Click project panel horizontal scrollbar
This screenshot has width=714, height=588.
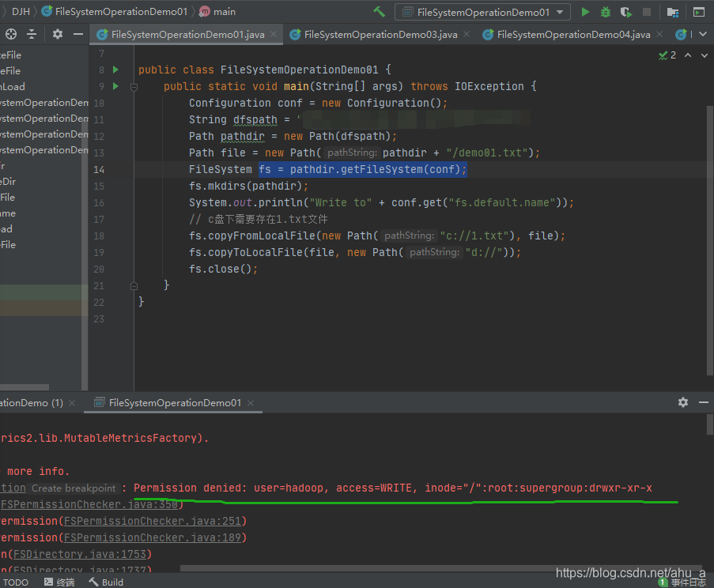point(25,387)
